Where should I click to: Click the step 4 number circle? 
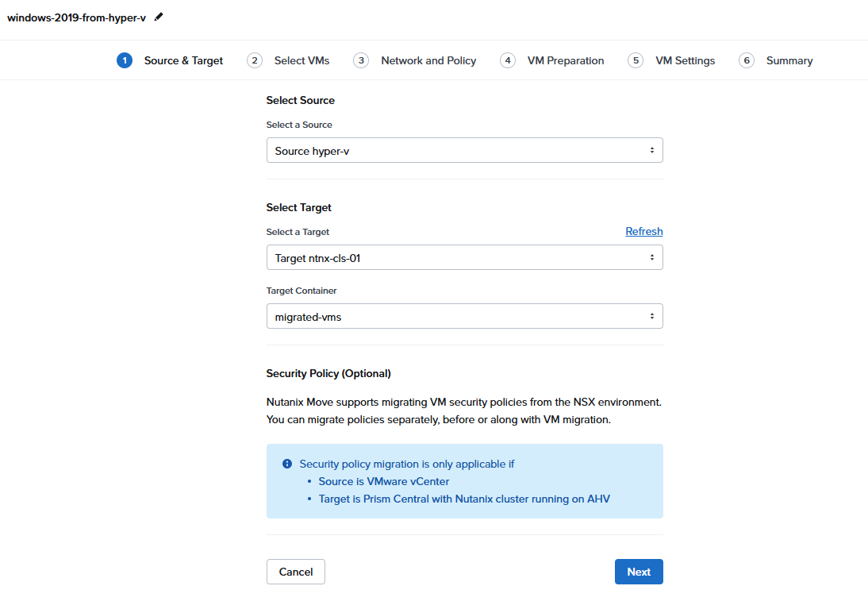[x=508, y=60]
